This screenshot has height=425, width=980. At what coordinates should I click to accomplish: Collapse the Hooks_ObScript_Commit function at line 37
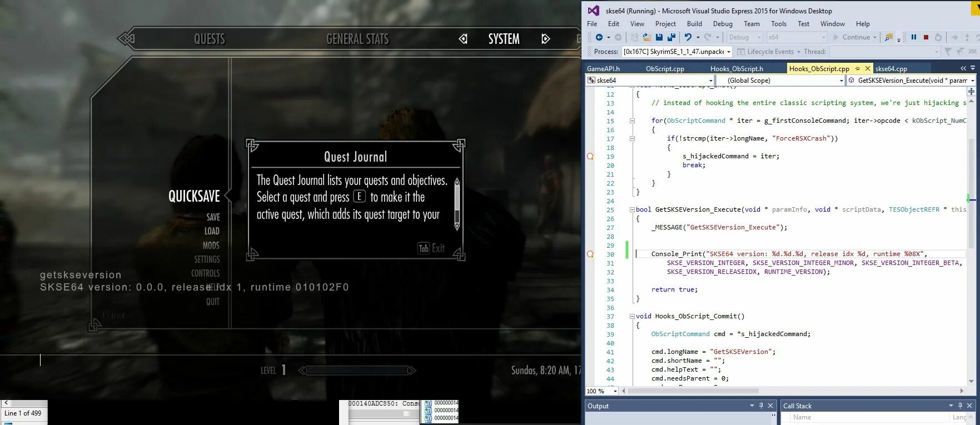tap(632, 316)
